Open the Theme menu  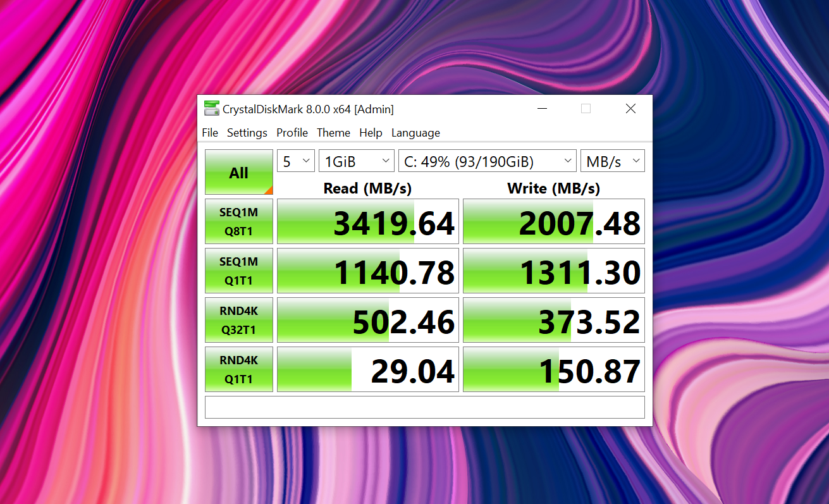[333, 133]
